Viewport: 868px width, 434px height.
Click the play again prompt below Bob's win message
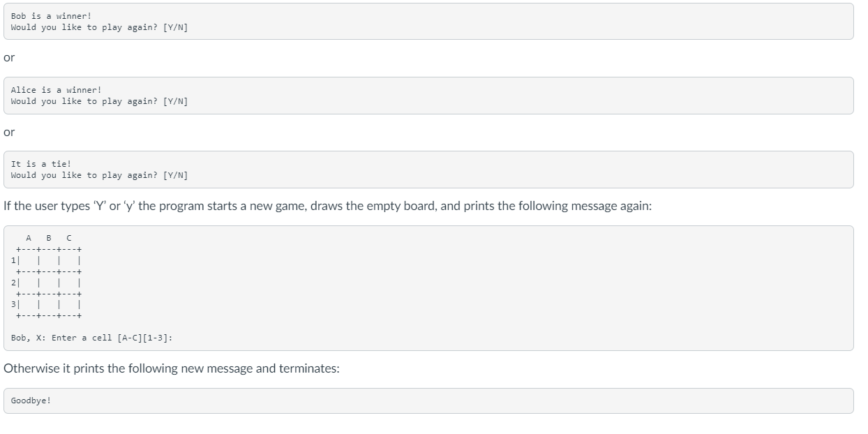(99, 27)
